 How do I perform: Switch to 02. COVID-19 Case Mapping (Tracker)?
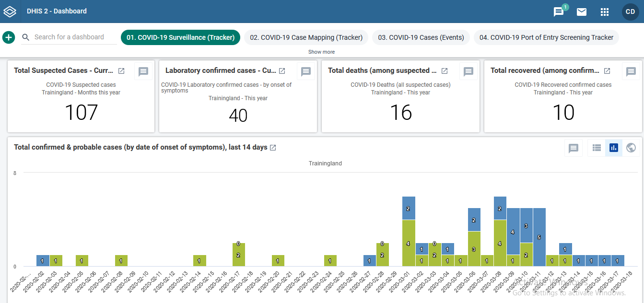pyautogui.click(x=306, y=37)
